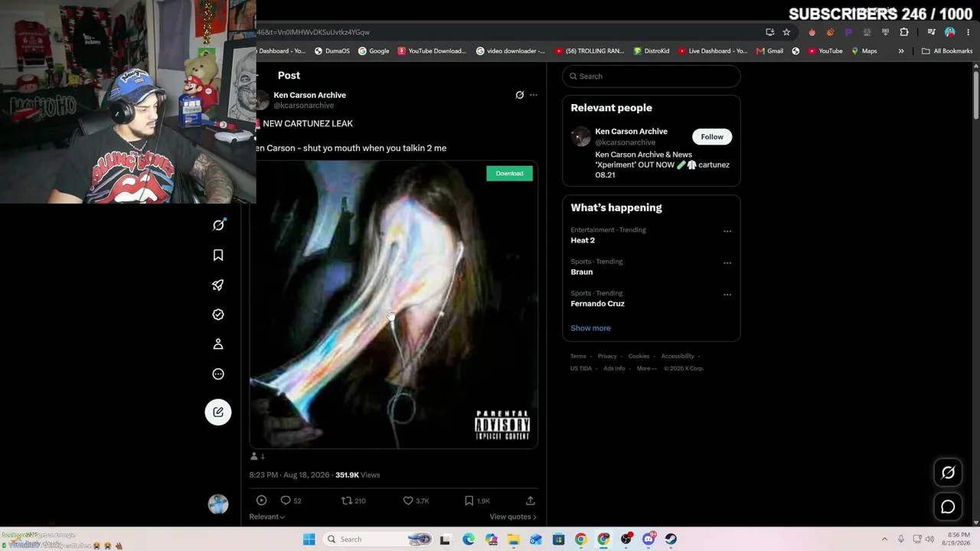980x551 pixels.
Task: Open the Privacy footer link
Action: tap(607, 356)
